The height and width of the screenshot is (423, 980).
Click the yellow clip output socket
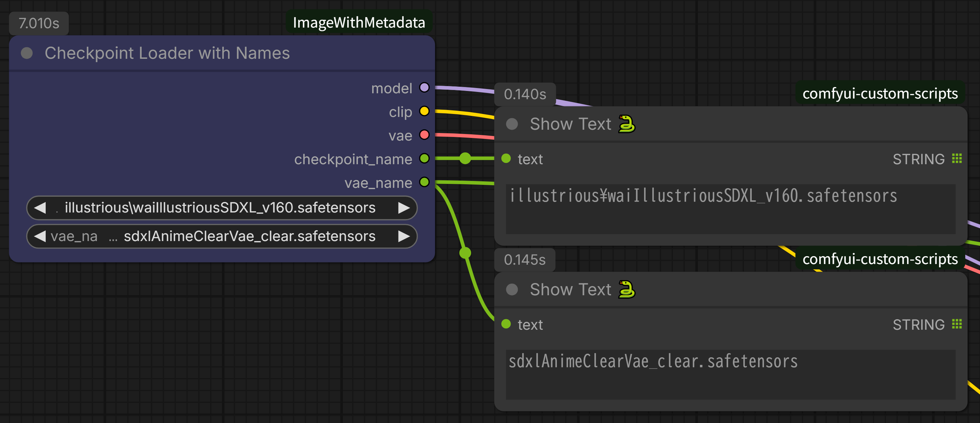(x=424, y=111)
